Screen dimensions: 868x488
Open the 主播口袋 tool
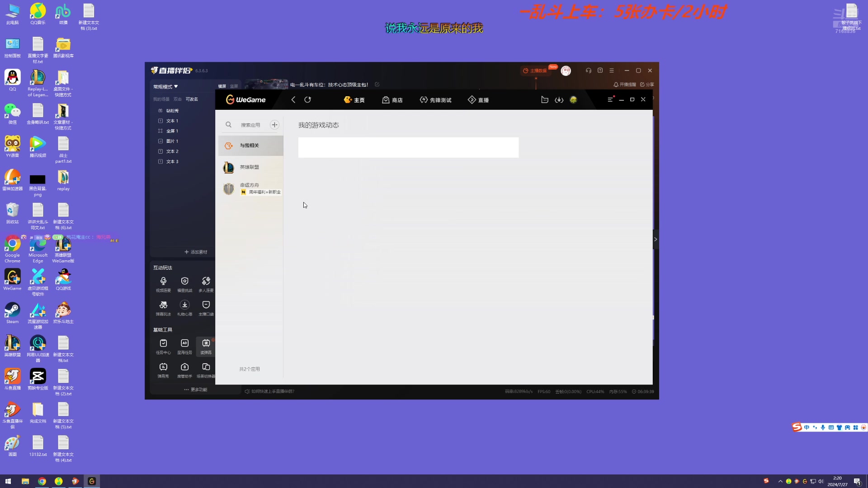(x=206, y=308)
